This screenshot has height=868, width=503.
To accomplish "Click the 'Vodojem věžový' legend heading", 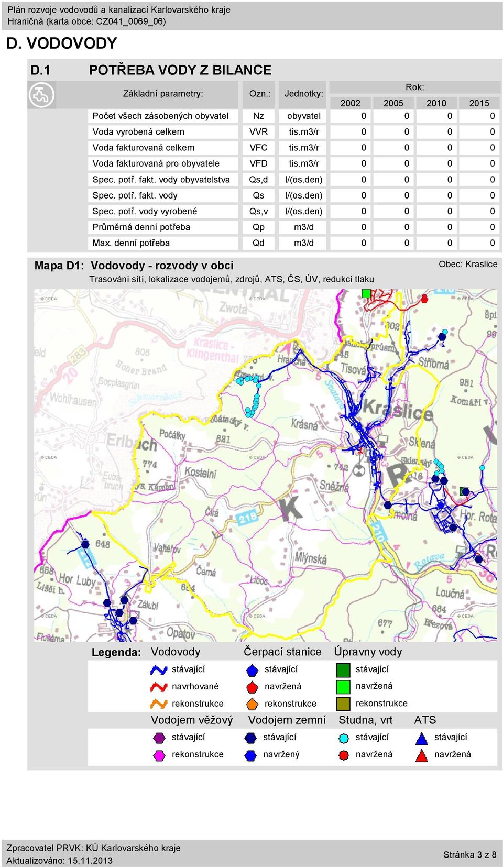I will (x=192, y=720).
